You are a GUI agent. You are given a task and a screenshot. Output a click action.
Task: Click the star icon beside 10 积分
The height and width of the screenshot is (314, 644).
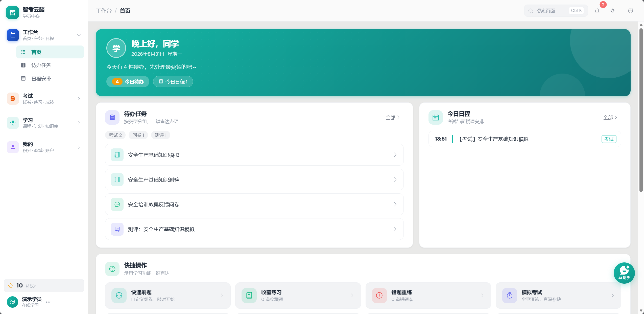11,286
